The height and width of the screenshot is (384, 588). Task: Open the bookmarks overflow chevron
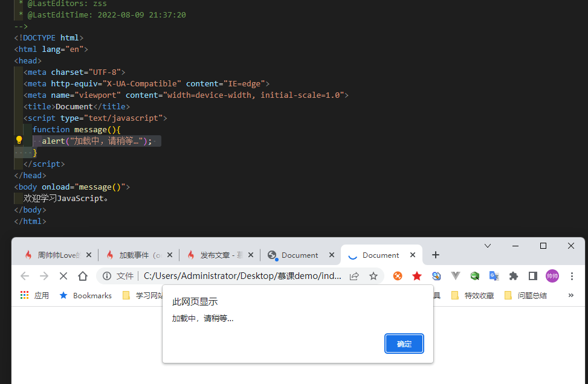(x=570, y=295)
